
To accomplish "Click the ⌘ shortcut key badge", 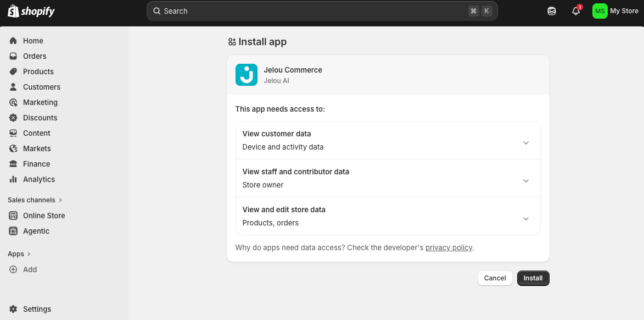I will tap(474, 11).
